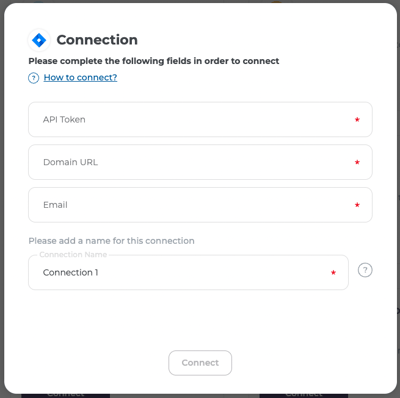Screen dimensions: 400x398
Task: Select the Connection Name field containing Connection 1
Action: point(188,272)
